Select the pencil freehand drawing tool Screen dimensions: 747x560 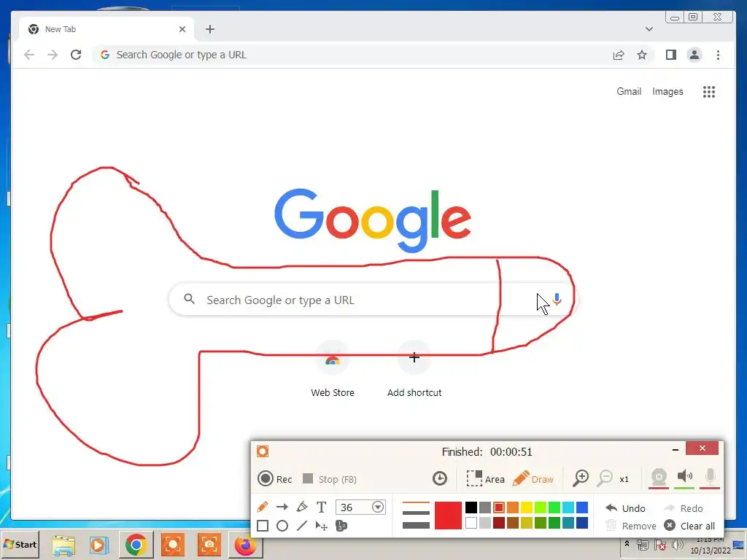tap(262, 507)
